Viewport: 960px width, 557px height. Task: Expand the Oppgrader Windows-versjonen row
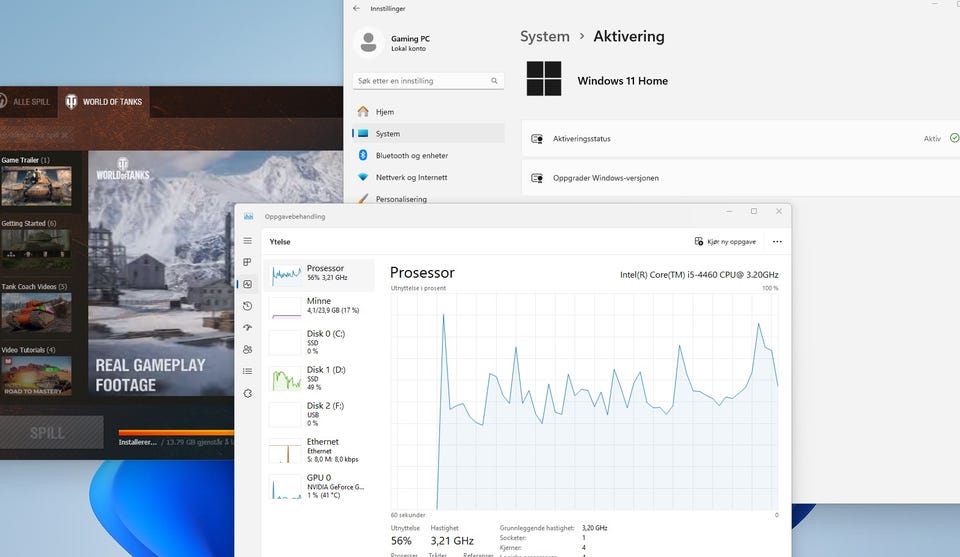(x=741, y=178)
